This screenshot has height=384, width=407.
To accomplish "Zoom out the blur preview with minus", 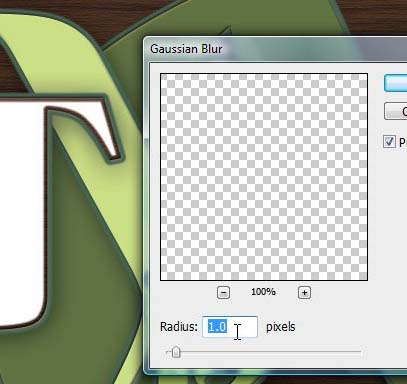I will [x=223, y=293].
